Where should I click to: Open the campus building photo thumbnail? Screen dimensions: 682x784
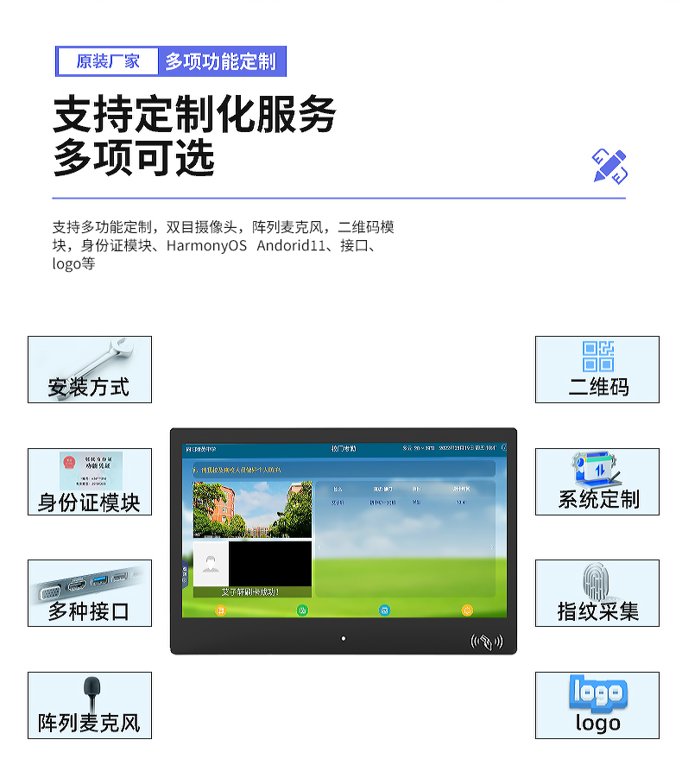[240, 510]
